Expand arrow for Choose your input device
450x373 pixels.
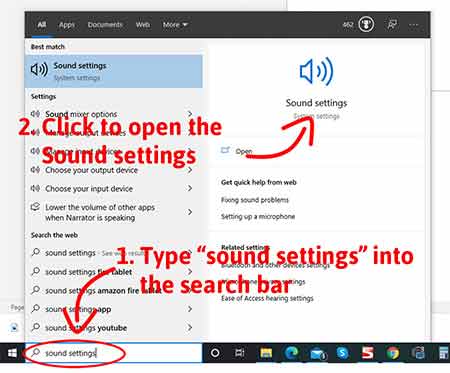[190, 189]
